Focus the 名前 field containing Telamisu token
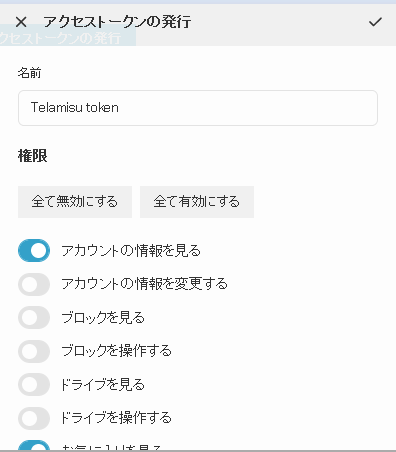The image size is (396, 452). [x=198, y=108]
